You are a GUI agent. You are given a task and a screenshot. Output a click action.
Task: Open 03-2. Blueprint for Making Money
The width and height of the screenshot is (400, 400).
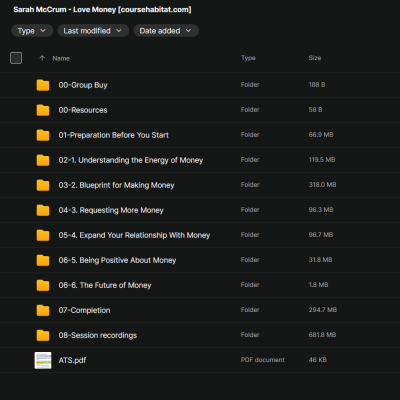(116, 185)
